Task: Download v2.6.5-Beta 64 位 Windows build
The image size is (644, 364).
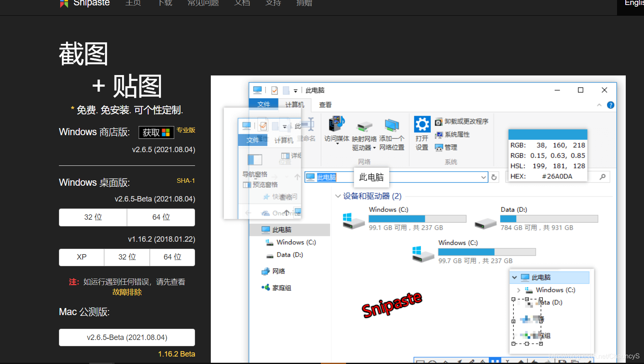Action: [161, 217]
